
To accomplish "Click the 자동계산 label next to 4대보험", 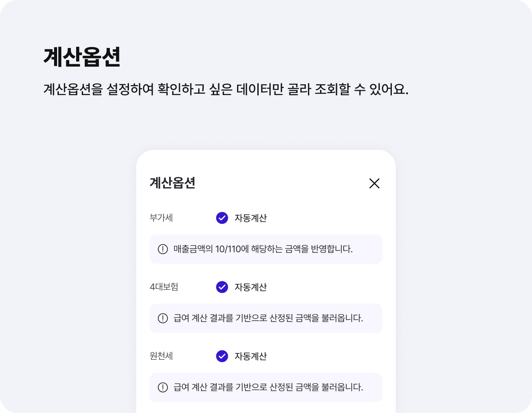I will tap(250, 287).
